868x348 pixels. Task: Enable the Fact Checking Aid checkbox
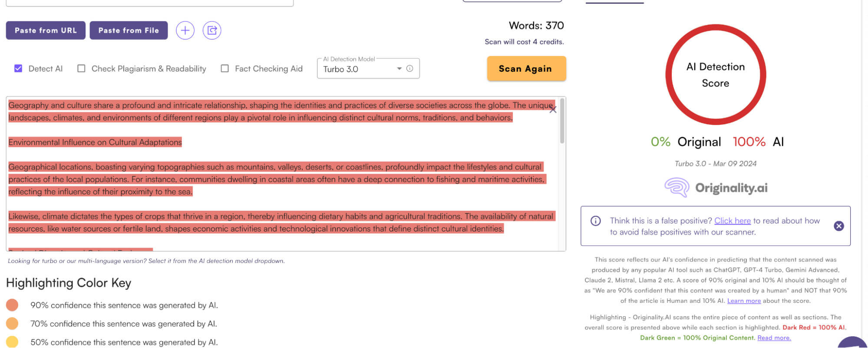point(224,69)
